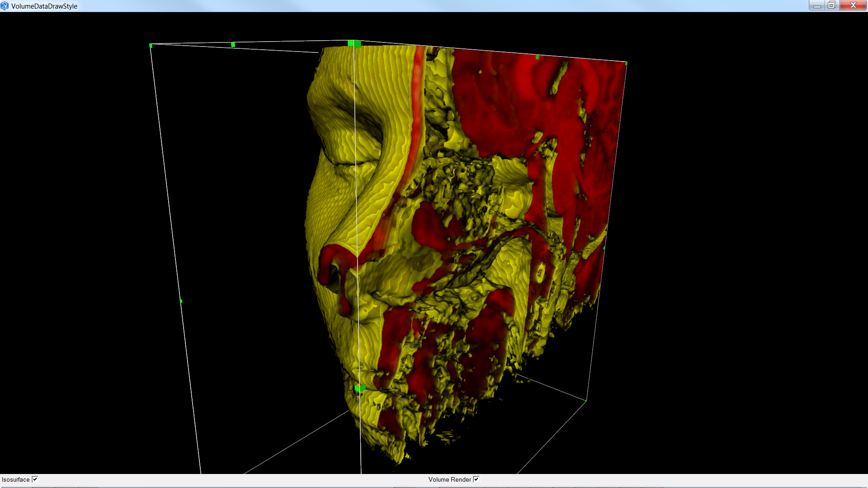The width and height of the screenshot is (868, 488).
Task: Open the VolumeDataDrawStyle app icon menu
Action: [5, 6]
